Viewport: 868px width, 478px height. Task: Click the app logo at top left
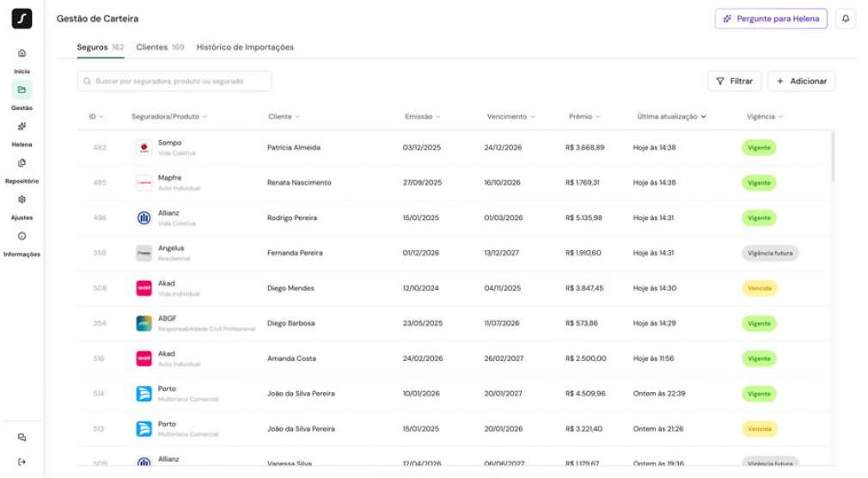pyautogui.click(x=21, y=19)
